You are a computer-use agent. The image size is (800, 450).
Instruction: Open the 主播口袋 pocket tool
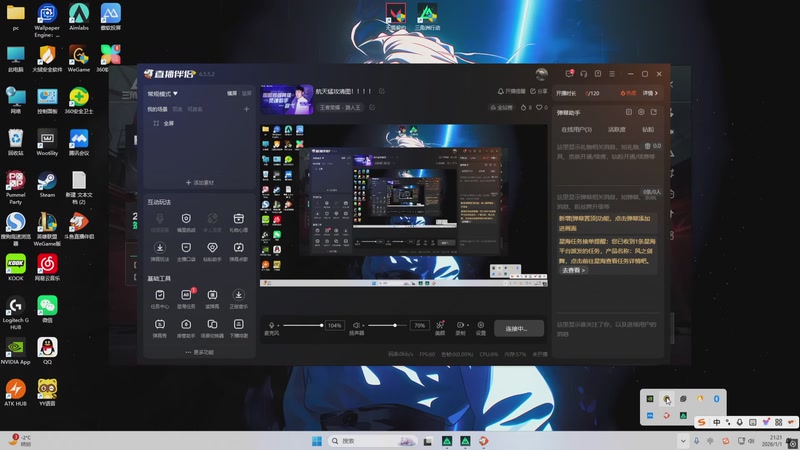(x=186, y=252)
